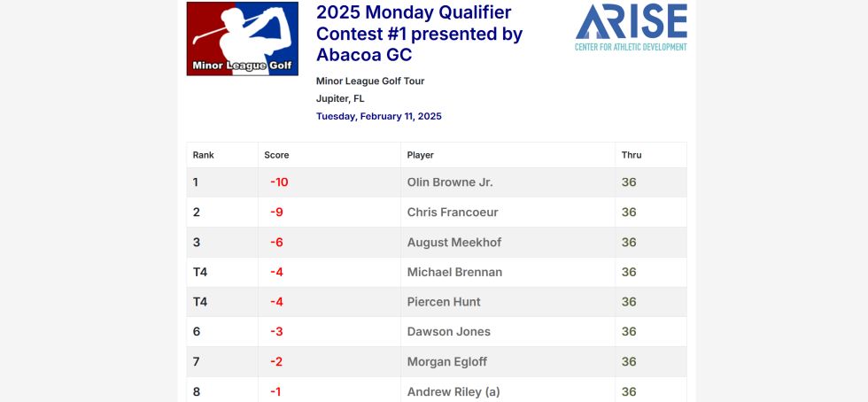
Task: Click the Minor League Golf Tour text
Action: coord(370,81)
